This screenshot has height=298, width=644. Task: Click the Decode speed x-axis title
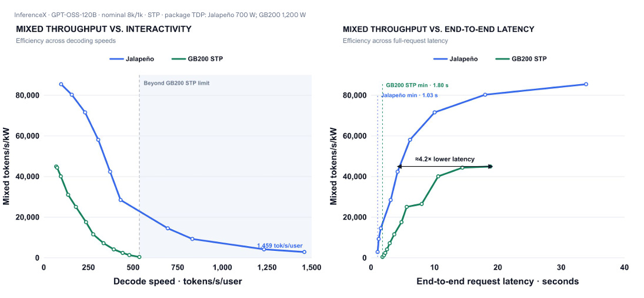coord(178,282)
